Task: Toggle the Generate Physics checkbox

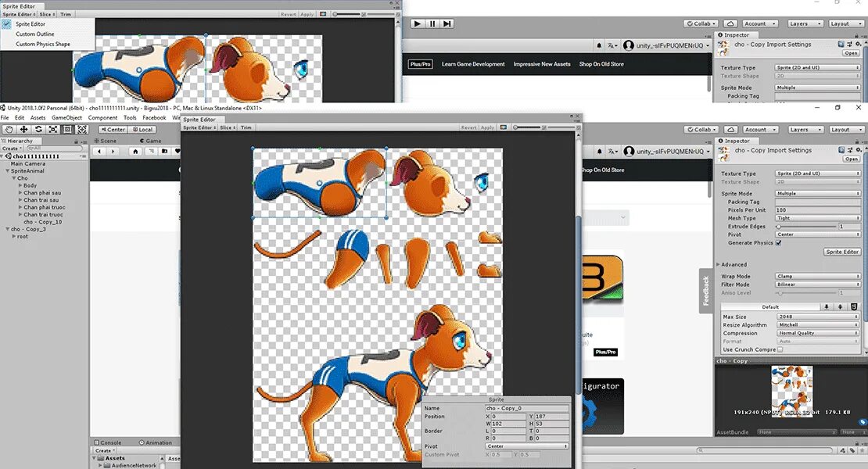Action: pyautogui.click(x=778, y=243)
